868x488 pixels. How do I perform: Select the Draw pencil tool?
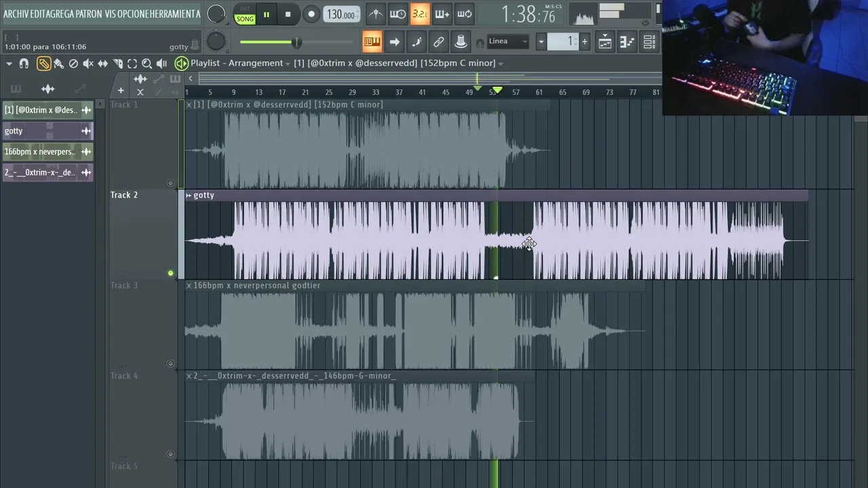tap(43, 64)
